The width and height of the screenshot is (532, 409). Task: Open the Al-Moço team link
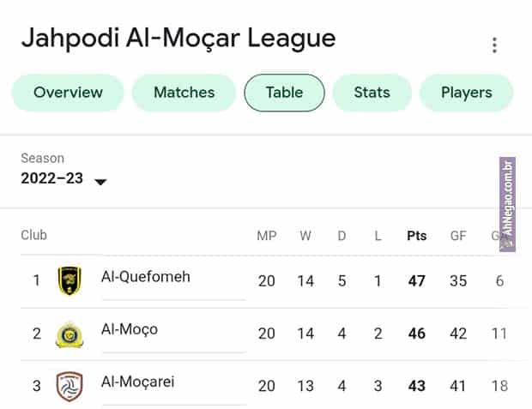(x=130, y=329)
